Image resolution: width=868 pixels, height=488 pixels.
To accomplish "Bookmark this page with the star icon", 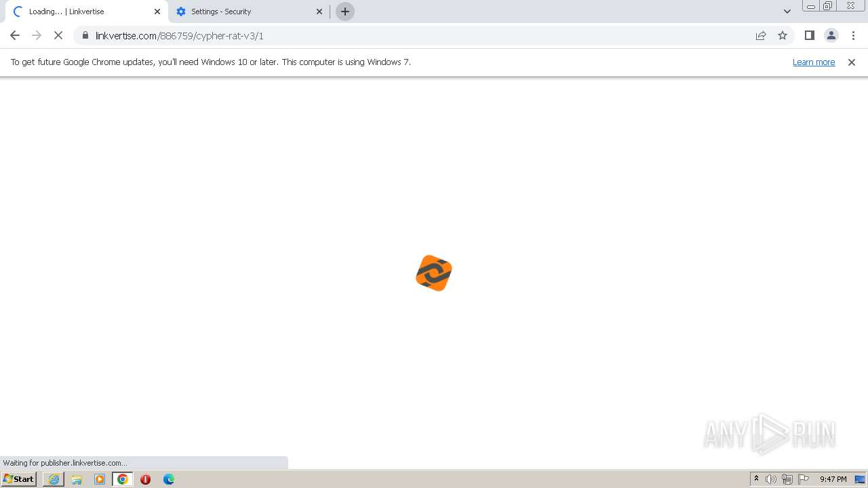I will click(x=783, y=35).
